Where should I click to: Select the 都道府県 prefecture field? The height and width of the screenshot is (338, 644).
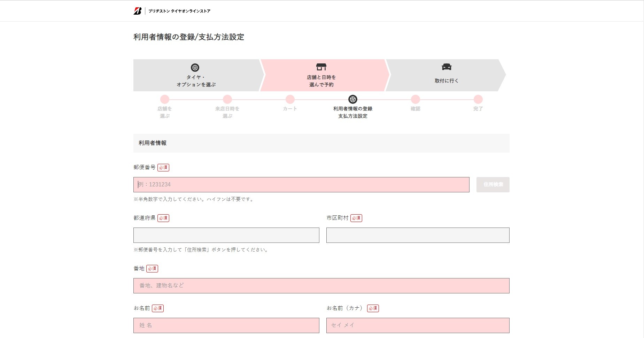(x=226, y=235)
